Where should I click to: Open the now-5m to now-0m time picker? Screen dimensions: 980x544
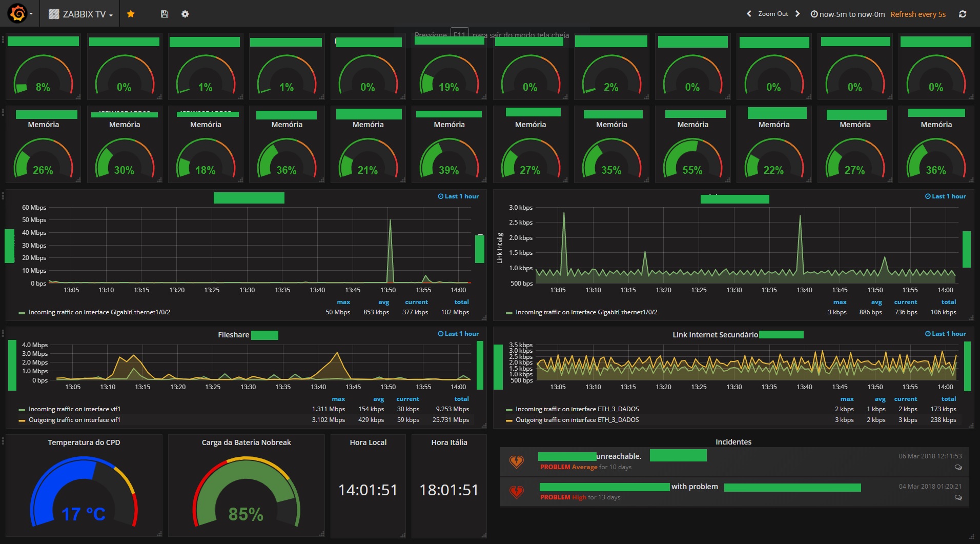(x=848, y=14)
